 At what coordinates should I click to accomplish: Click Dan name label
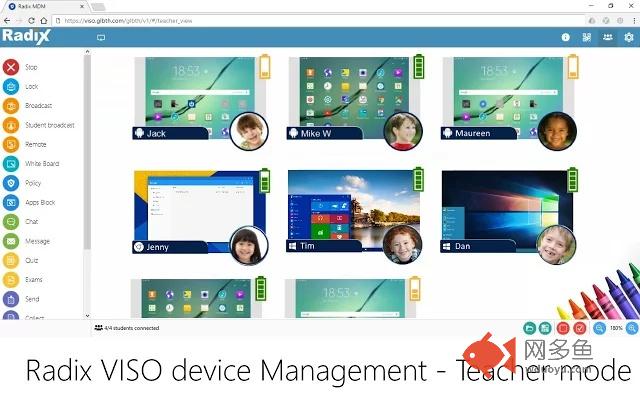[x=478, y=246]
